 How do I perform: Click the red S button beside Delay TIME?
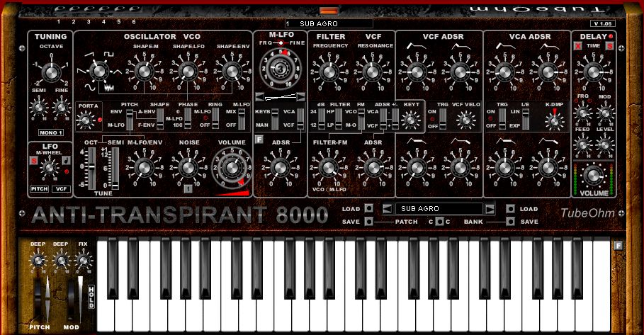[x=610, y=46]
